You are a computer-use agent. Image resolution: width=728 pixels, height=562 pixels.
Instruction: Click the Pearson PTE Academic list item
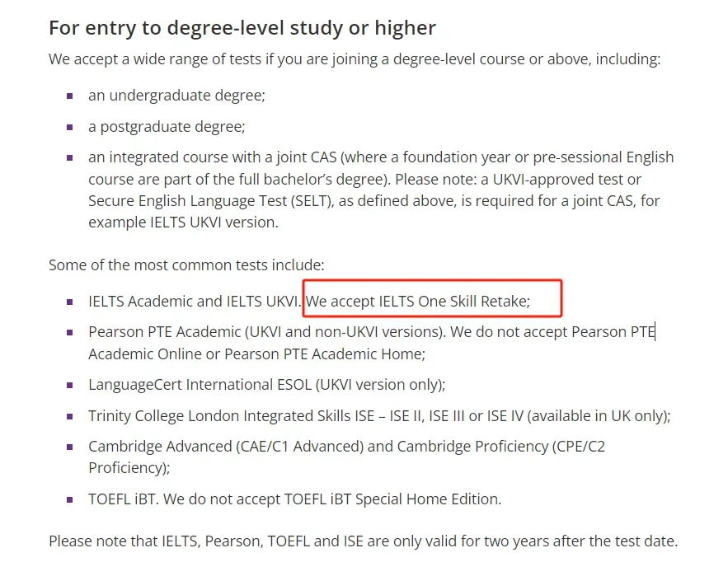tap(371, 343)
